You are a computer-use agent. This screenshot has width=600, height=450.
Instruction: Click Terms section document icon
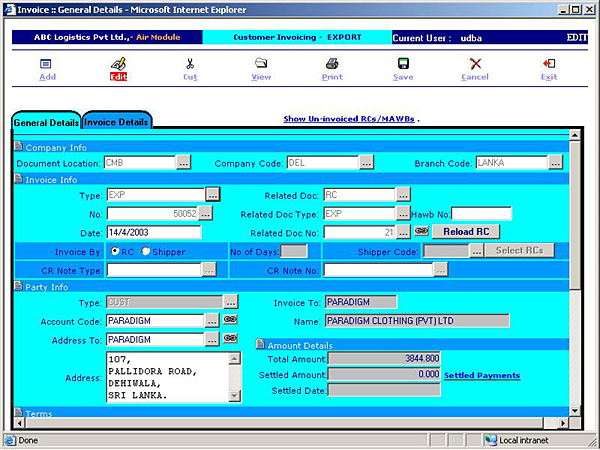18,412
